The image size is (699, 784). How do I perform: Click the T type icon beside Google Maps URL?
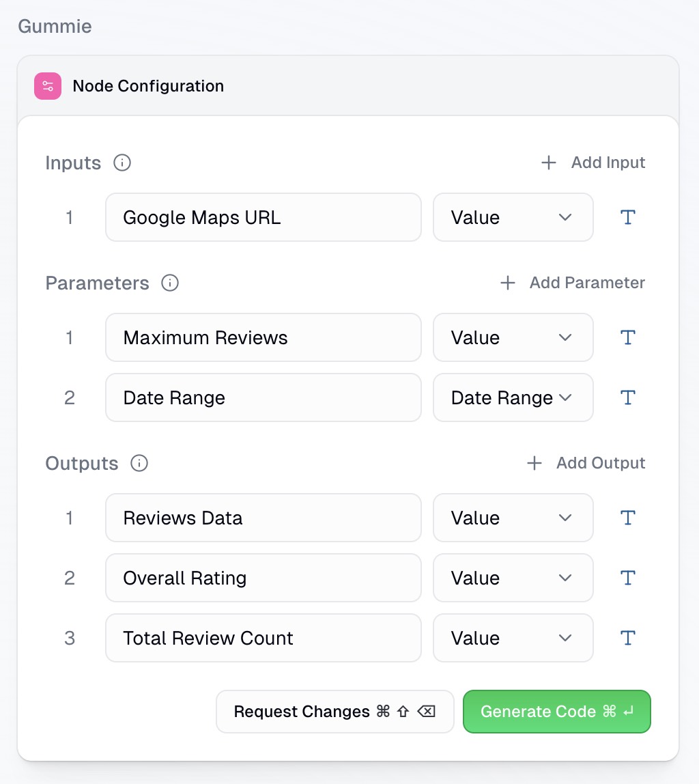click(627, 217)
